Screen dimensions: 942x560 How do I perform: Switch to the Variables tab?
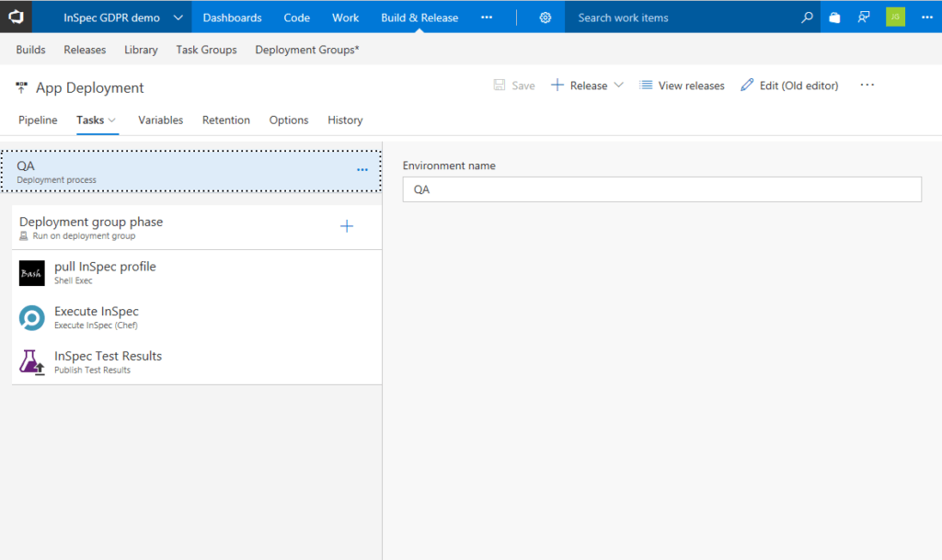(x=160, y=120)
